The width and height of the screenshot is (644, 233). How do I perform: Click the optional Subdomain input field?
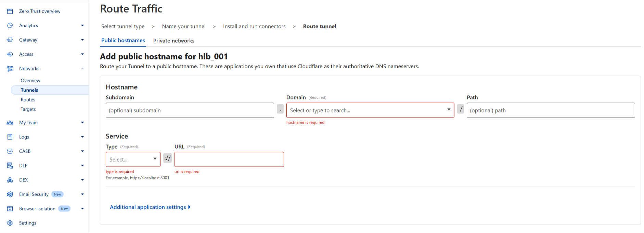190,110
